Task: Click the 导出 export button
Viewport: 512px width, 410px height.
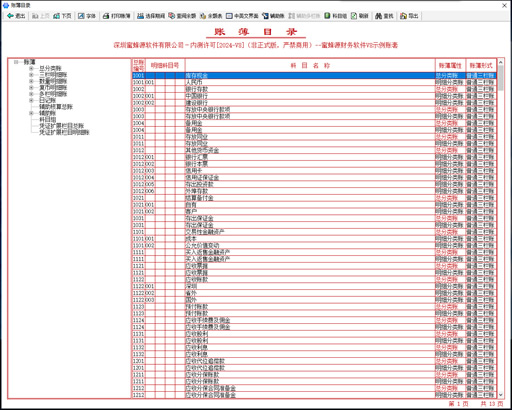Action: (x=409, y=16)
